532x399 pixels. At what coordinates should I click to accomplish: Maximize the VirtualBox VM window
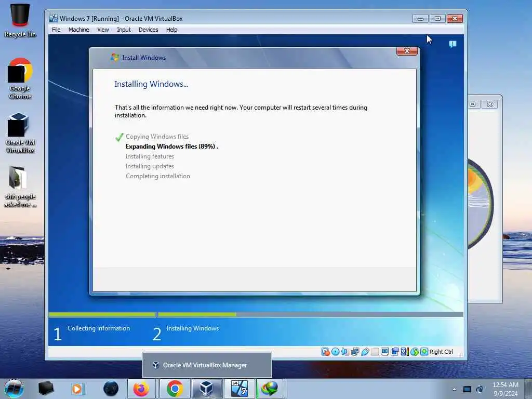click(437, 19)
